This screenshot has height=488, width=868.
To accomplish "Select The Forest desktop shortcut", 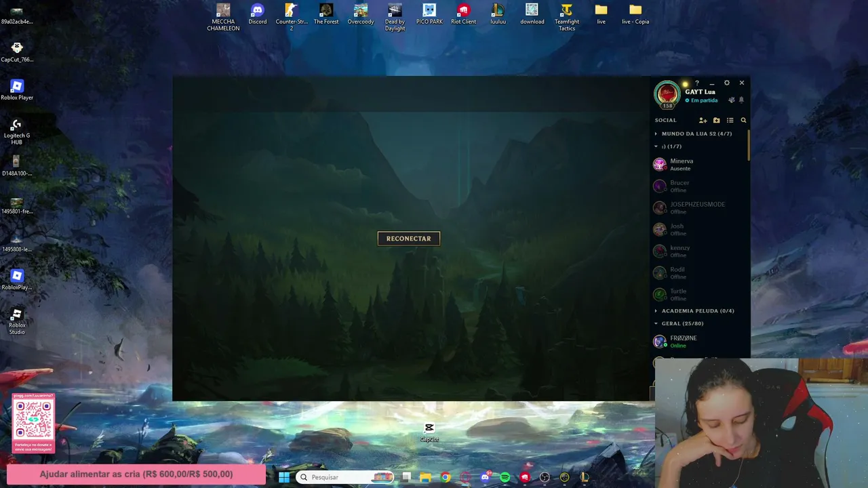I will pos(326,14).
